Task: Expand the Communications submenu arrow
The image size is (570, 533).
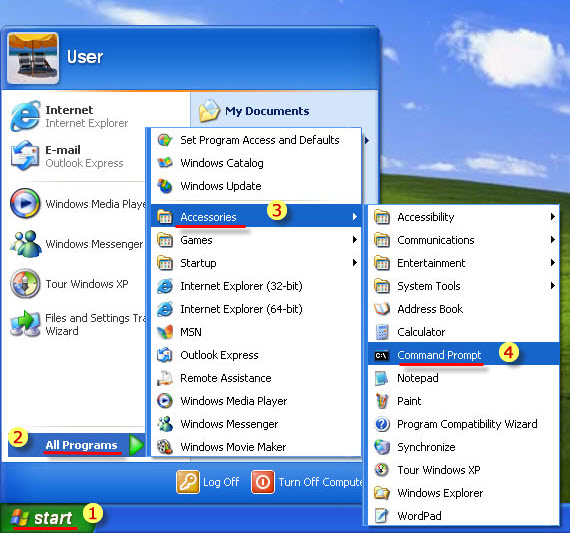Action: click(x=553, y=240)
